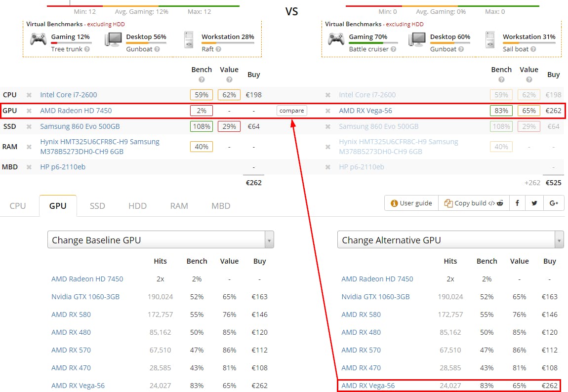
Task: Choose AMD RX 480 as baseline GPU
Action: pyautogui.click(x=71, y=332)
